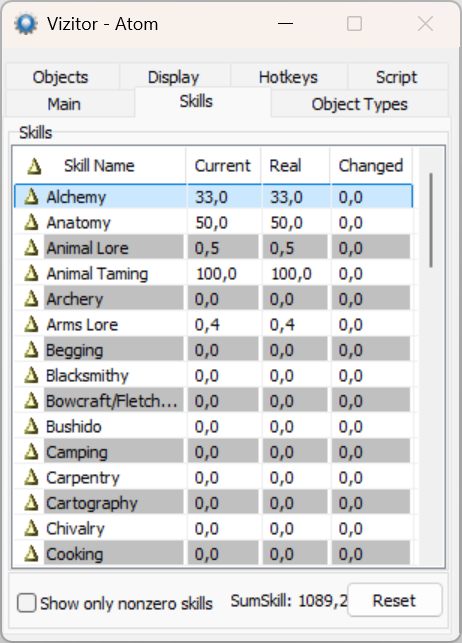Viewport: 462px width, 643px height.
Task: Enable Show only nonzero skills checkbox
Action: pos(26,603)
